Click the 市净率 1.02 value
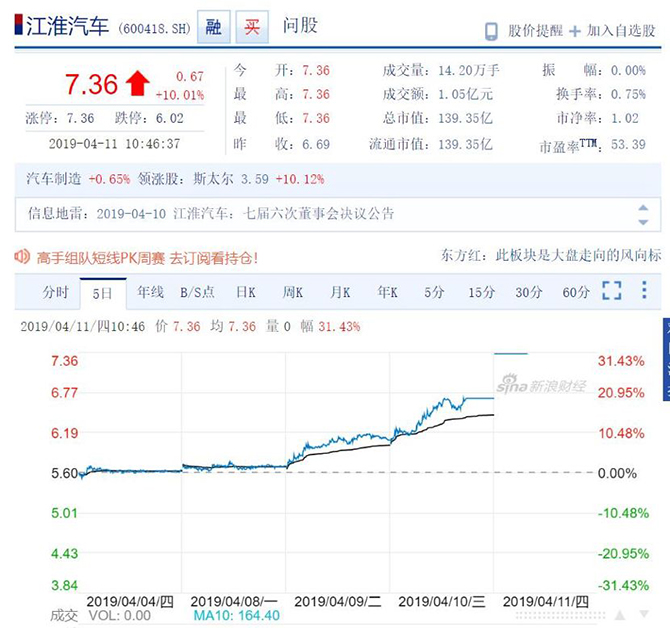The height and width of the screenshot is (628, 670). 625,118
